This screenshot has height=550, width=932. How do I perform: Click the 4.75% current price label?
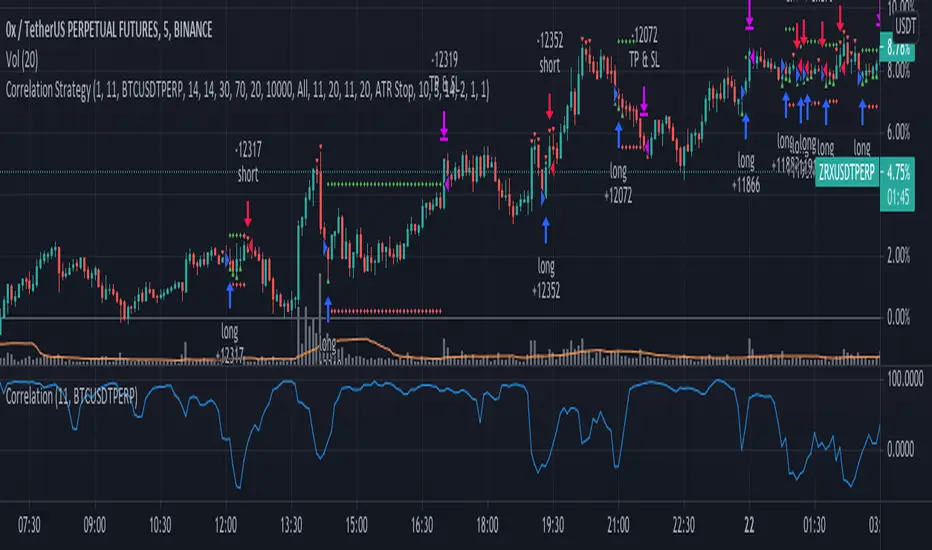[x=898, y=173]
